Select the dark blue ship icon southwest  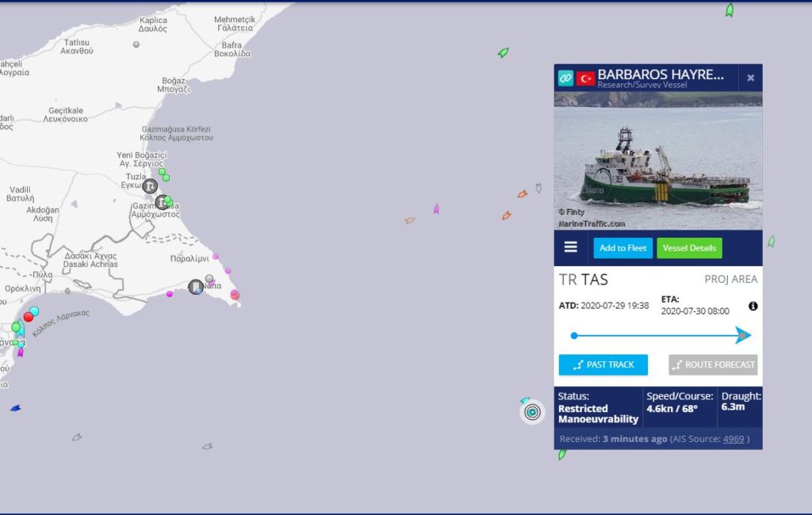(x=16, y=408)
